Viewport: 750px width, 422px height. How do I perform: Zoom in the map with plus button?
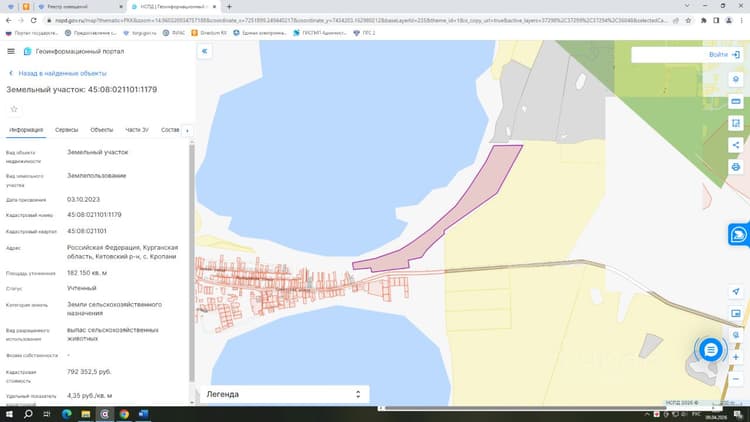(x=736, y=357)
